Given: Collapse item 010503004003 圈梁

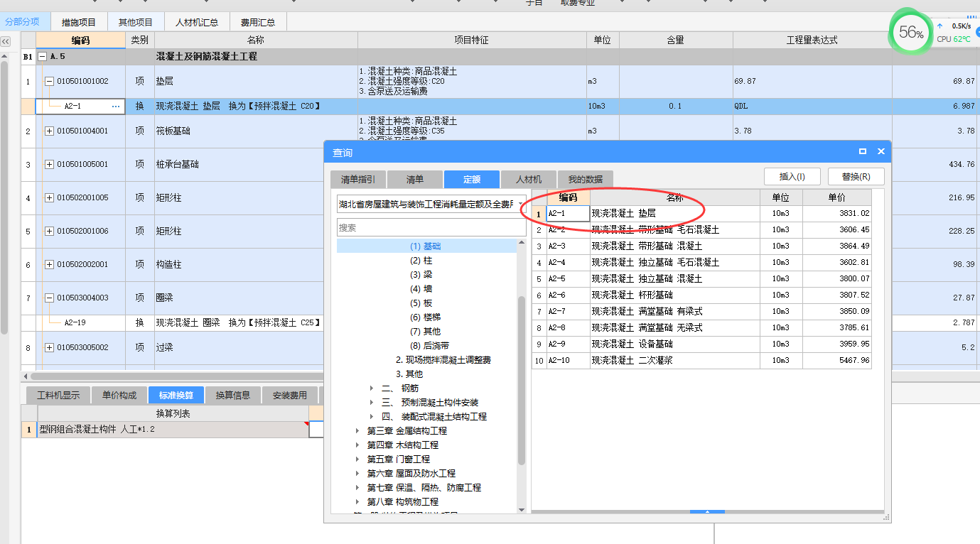Looking at the screenshot, I should [x=49, y=298].
